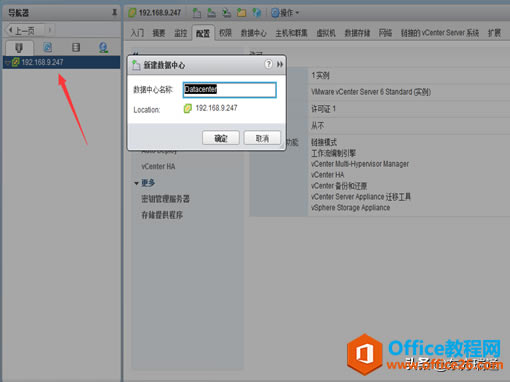Confirm with the 确定 button
510x382 pixels.
tap(221, 138)
